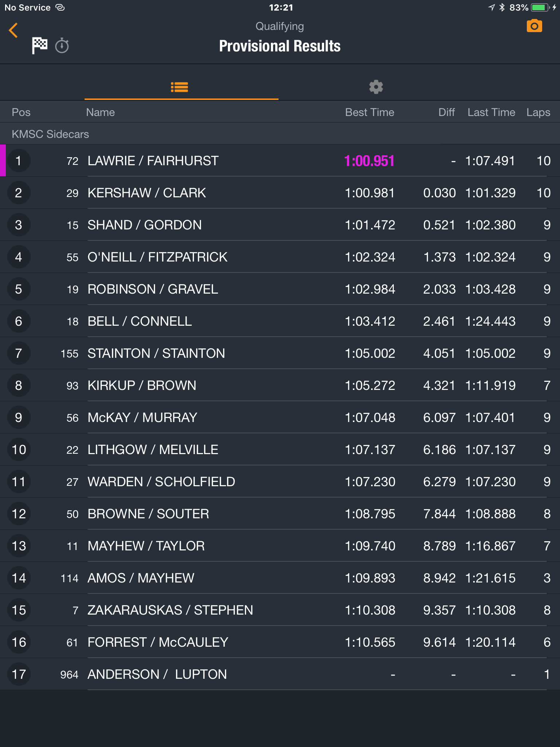Select the KMSC Sidecars group header

280,134
